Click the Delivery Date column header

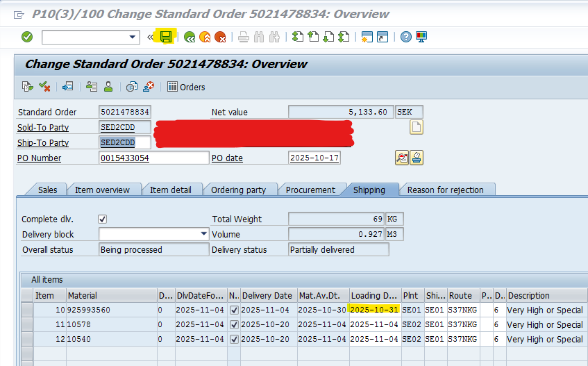(x=269, y=295)
